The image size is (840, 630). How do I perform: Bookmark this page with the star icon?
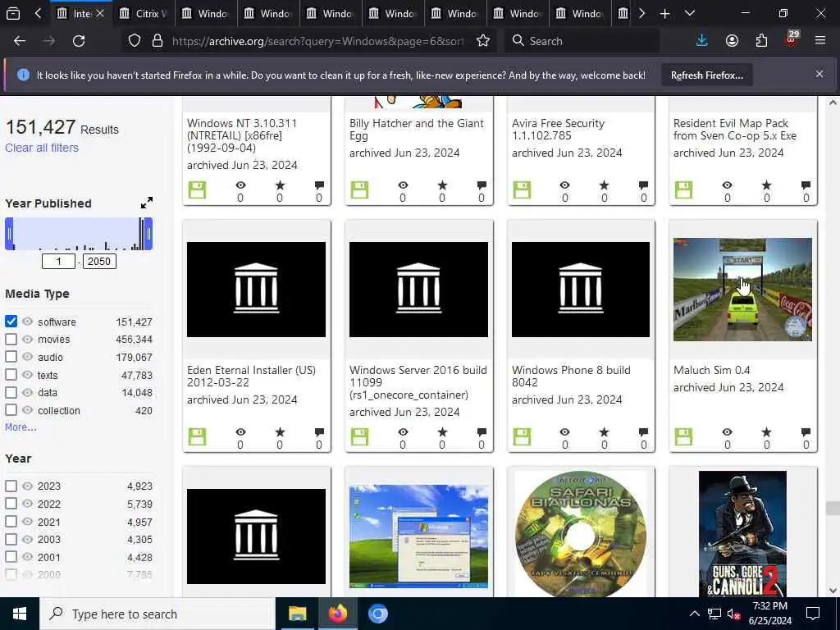pos(483,41)
